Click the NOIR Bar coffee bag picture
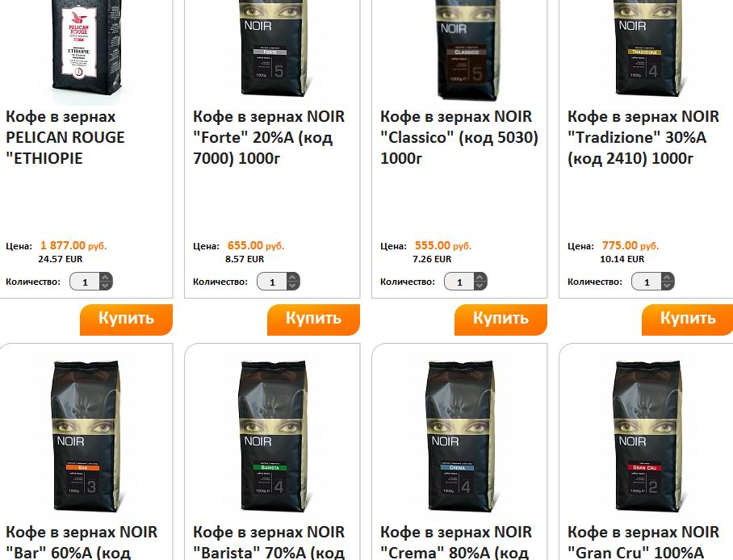 click(87, 436)
